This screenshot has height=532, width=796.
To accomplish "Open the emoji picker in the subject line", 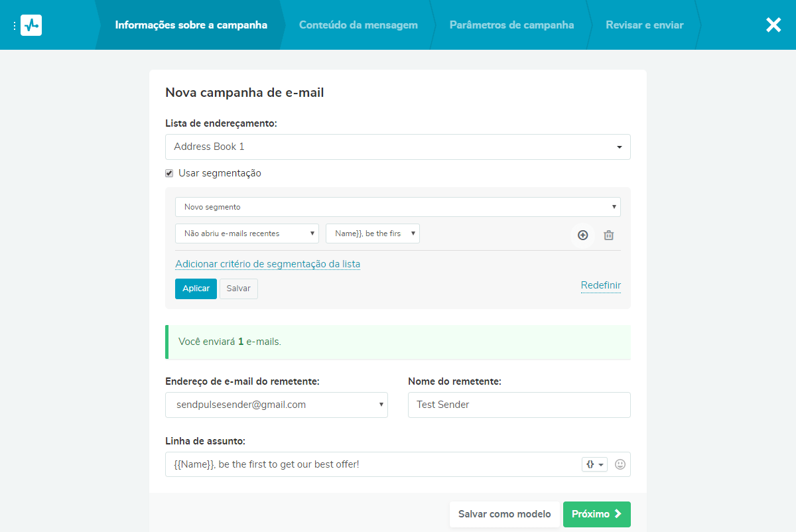I will pyautogui.click(x=620, y=464).
